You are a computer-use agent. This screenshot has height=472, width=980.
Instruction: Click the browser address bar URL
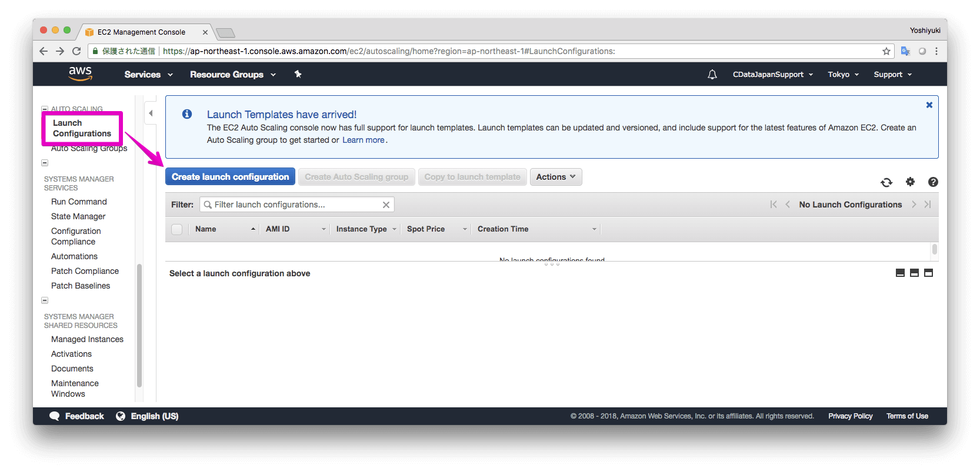tap(389, 51)
